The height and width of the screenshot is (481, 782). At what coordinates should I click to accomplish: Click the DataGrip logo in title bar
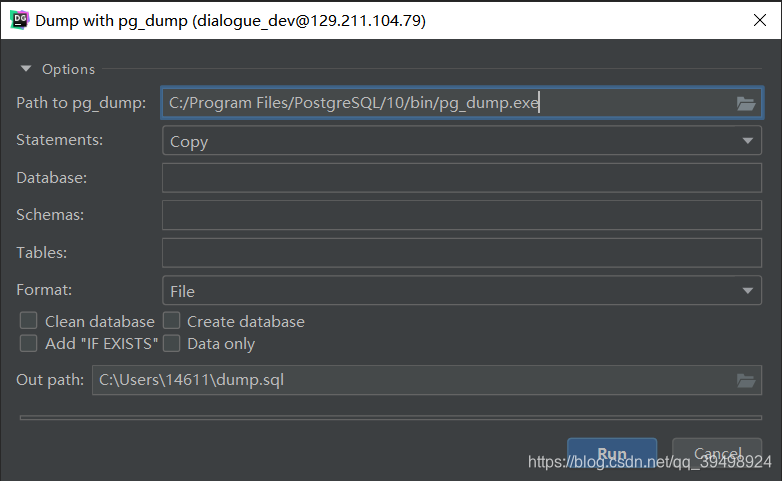click(x=20, y=20)
